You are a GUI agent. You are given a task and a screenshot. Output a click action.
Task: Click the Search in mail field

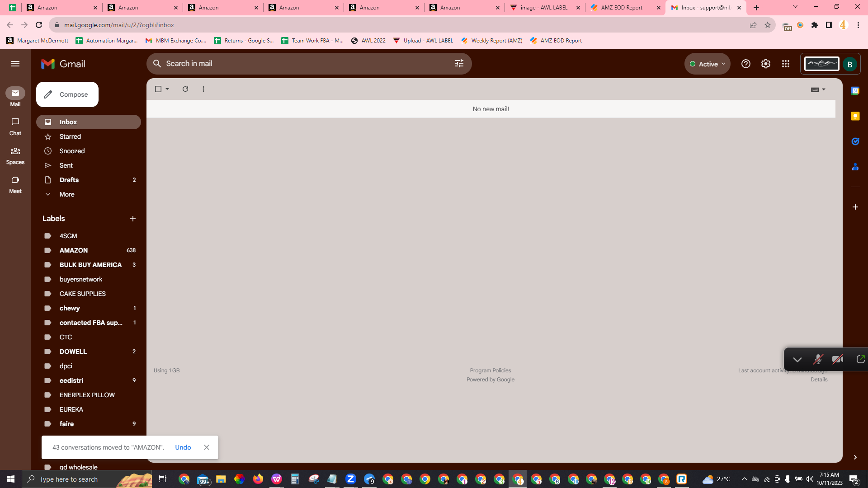[309, 64]
